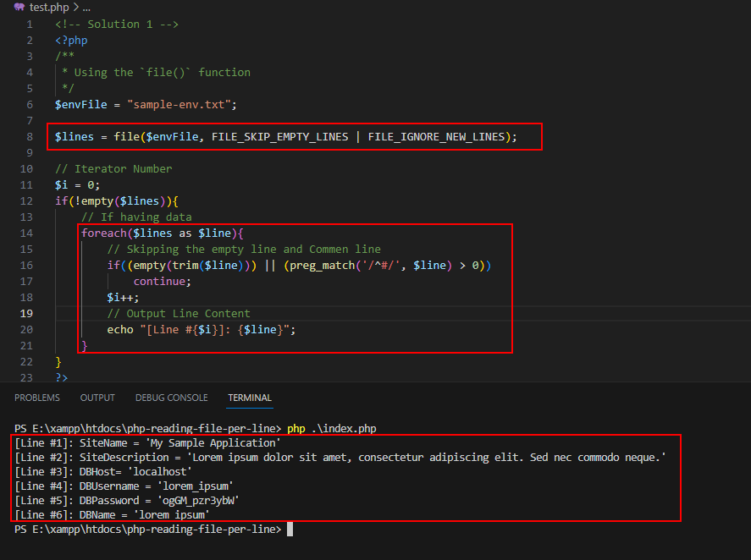The width and height of the screenshot is (751, 560).
Task: Click the continue keyword on line 17
Action: tap(159, 281)
